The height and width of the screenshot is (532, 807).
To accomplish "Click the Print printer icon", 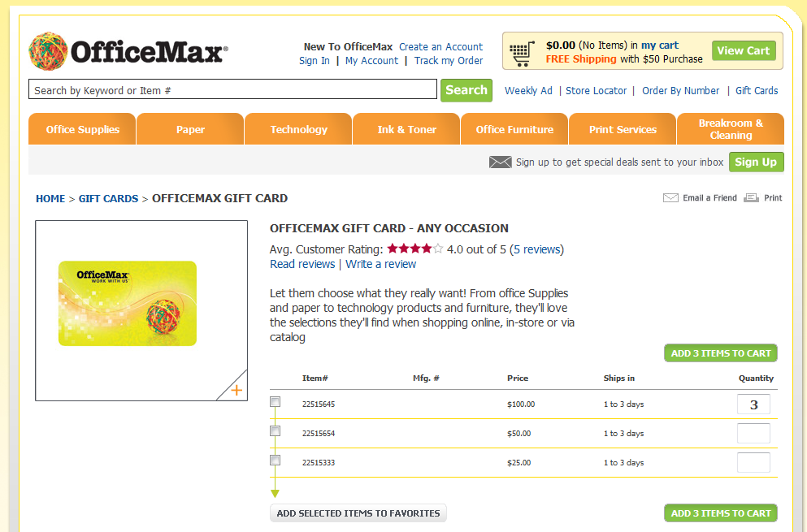I will pyautogui.click(x=751, y=197).
